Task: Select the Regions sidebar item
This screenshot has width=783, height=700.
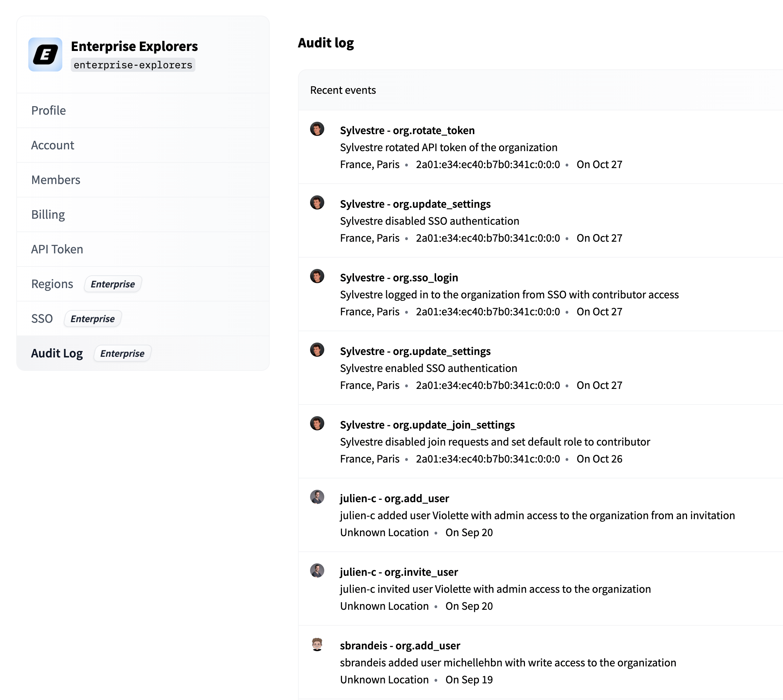Action: coord(52,284)
